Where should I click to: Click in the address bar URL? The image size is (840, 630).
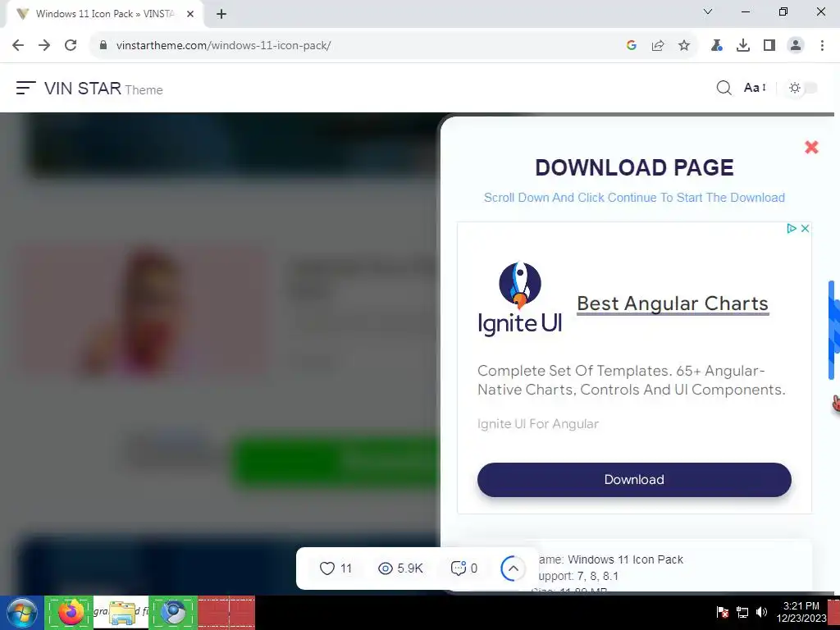coord(223,46)
